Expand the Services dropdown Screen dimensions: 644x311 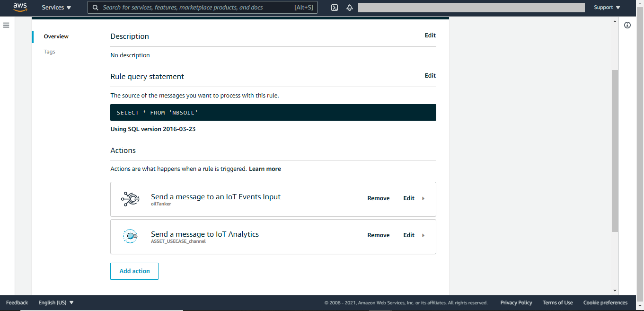[56, 8]
